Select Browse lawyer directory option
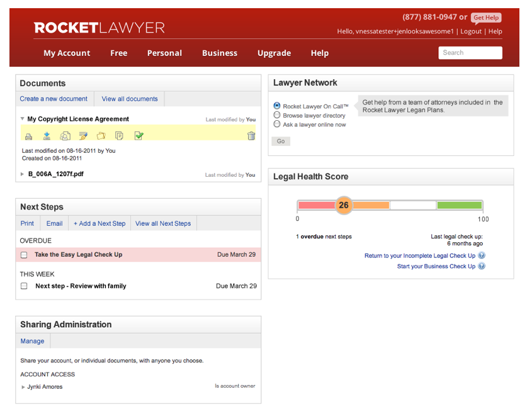Screen dimensions: 532x414 [x=277, y=115]
